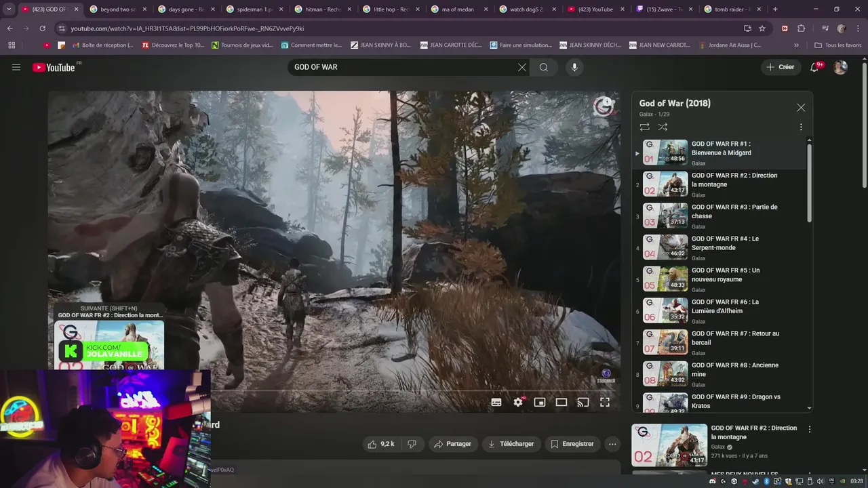Click the address bar URL
This screenshot has height=488, width=868.
pyautogui.click(x=187, y=28)
